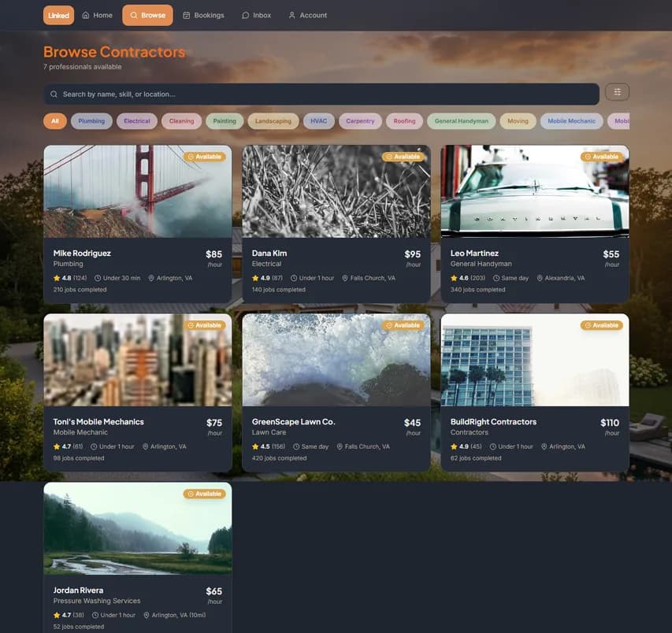This screenshot has width=672, height=633.
Task: Click the calendar icon beside Bookings
Action: [x=187, y=16]
